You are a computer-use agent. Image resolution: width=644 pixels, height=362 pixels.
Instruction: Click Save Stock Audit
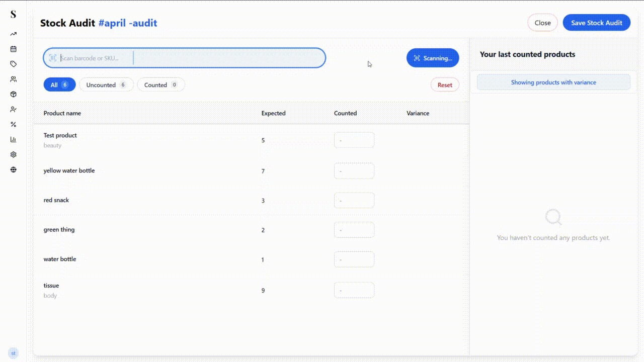pos(596,23)
